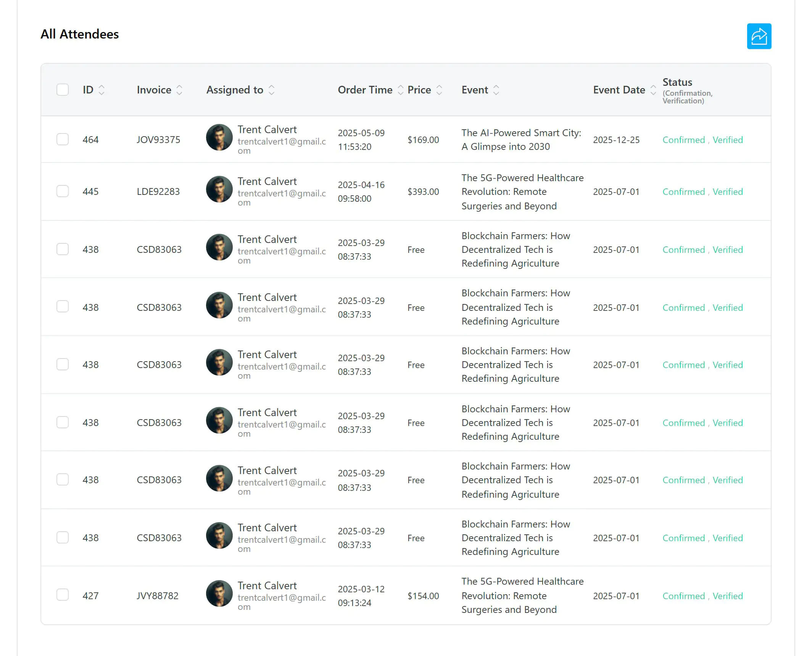Select checkbox for attendee ID 464
The width and height of the screenshot is (812, 656).
tap(63, 139)
